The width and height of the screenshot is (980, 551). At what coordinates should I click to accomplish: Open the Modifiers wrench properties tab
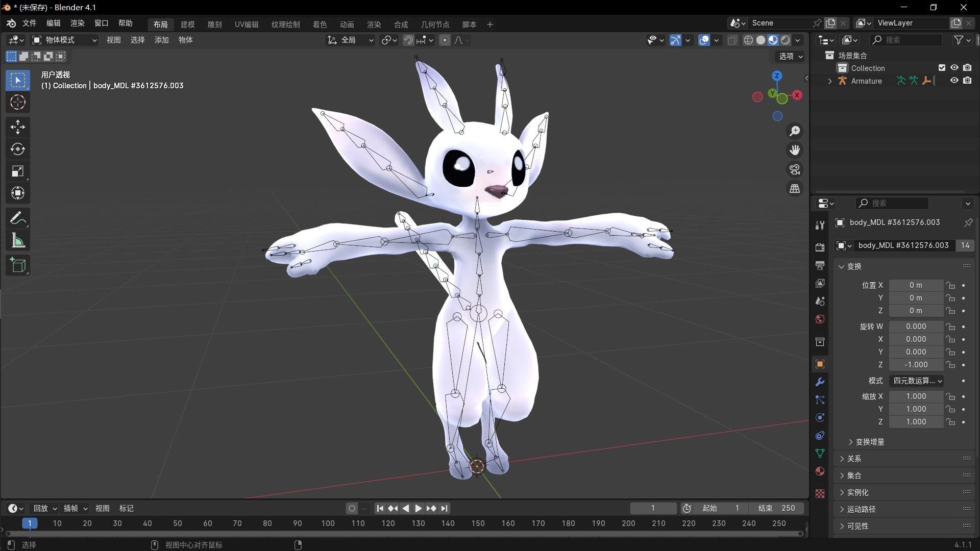pos(820,382)
